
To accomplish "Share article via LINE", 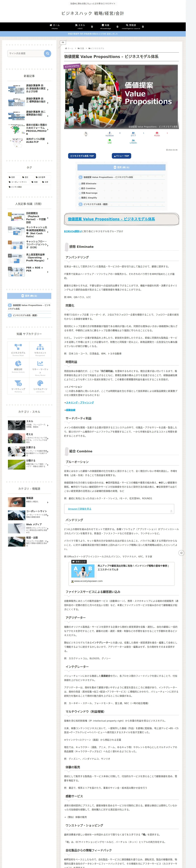I will click(x=109, y=141).
